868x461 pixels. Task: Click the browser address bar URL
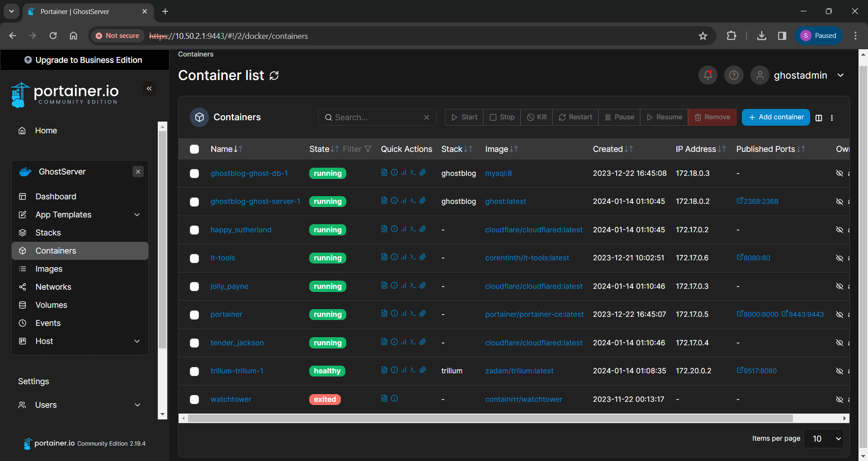pyautogui.click(x=229, y=36)
